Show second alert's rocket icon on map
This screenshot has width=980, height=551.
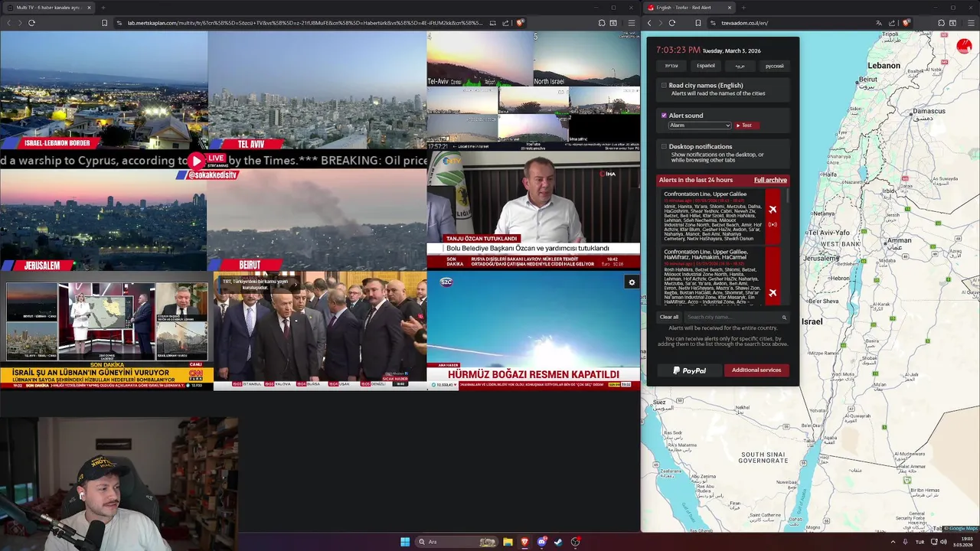pyautogui.click(x=773, y=292)
